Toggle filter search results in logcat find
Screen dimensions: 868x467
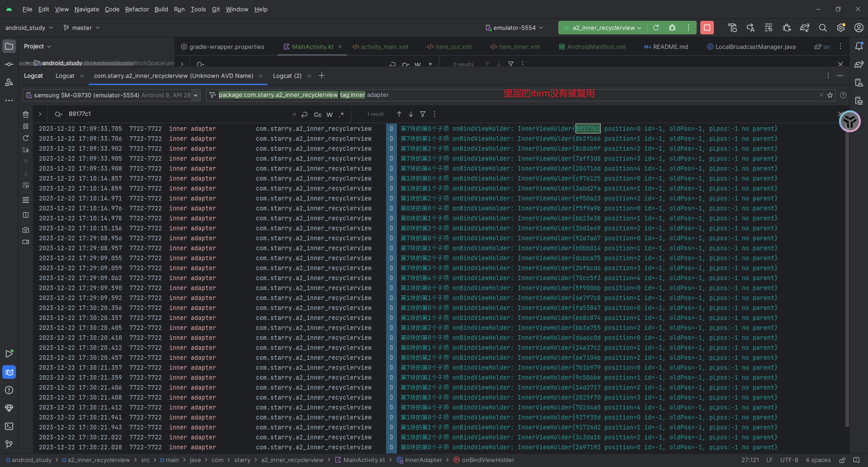click(x=423, y=114)
